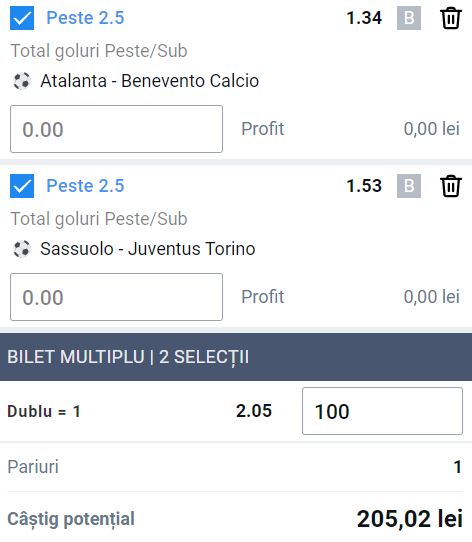This screenshot has width=472, height=542.
Task: Focus the stake field for Atalanta bet
Action: [x=117, y=129]
